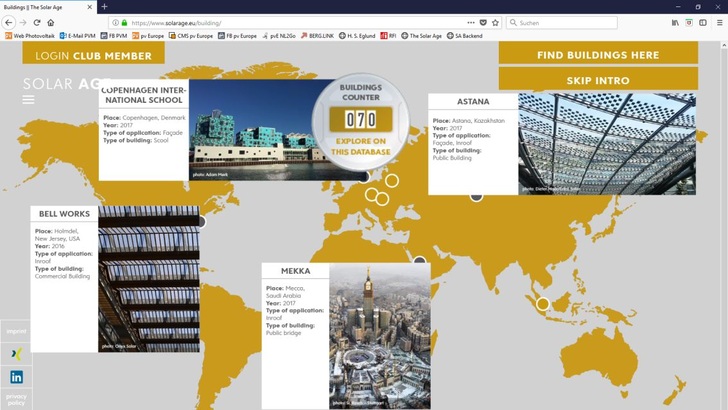Open the LinkedIn icon in sidebar
Image resolution: width=728 pixels, height=410 pixels.
tap(16, 377)
